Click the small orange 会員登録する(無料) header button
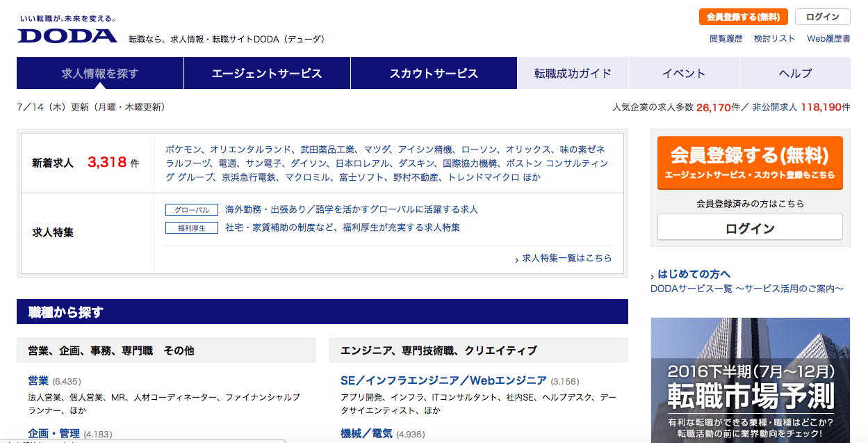Image resolution: width=868 pixels, height=443 pixels. 743,17
